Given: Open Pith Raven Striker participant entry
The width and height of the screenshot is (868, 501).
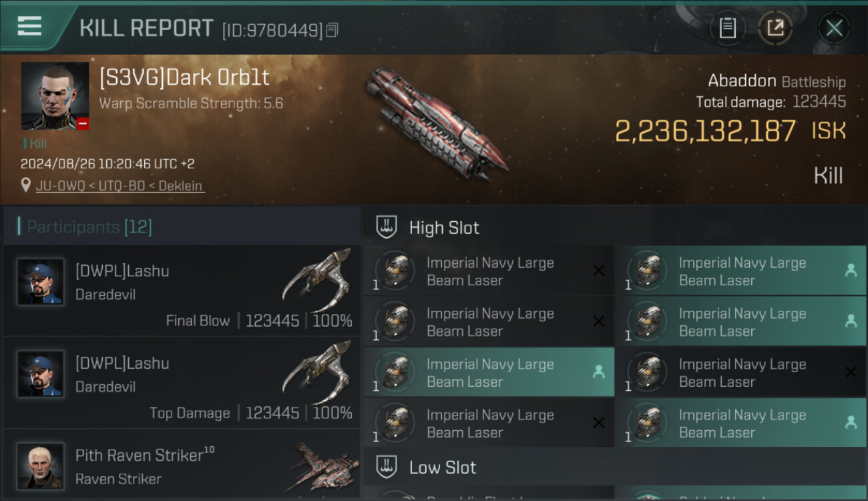Looking at the screenshot, I should point(182,466).
